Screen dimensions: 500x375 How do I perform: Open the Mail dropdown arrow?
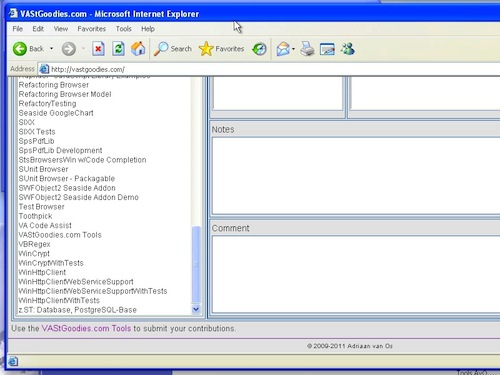point(293,49)
